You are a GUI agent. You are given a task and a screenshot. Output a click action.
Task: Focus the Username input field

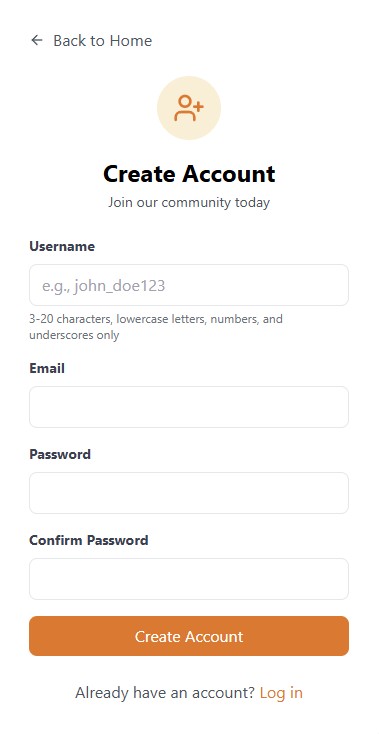[x=189, y=285]
